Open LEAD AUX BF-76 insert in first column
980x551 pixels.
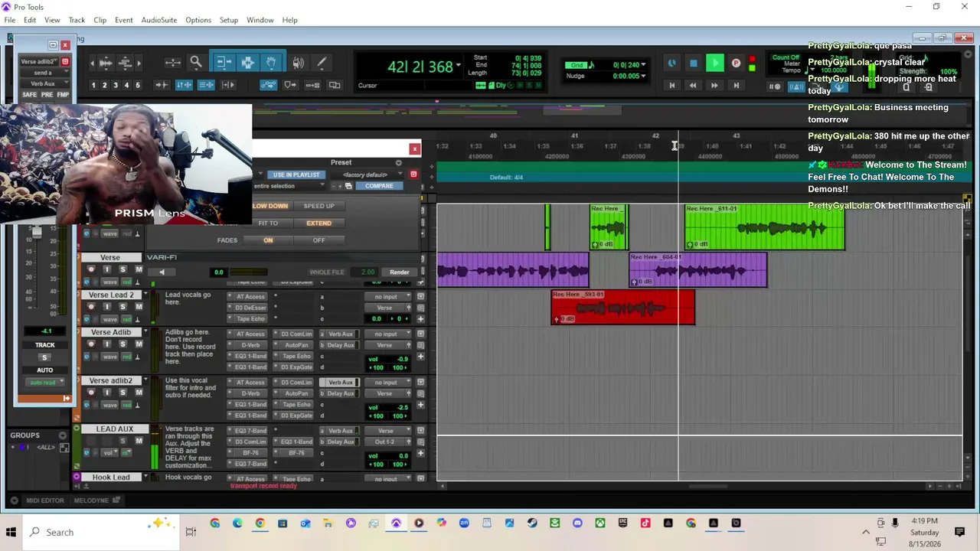[x=250, y=453]
